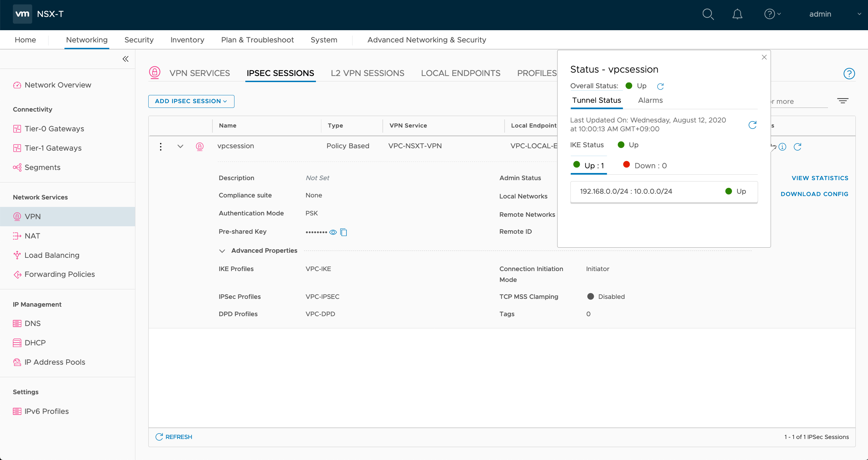Collapse the Advanced Properties section
The image size is (868, 460).
(222, 251)
